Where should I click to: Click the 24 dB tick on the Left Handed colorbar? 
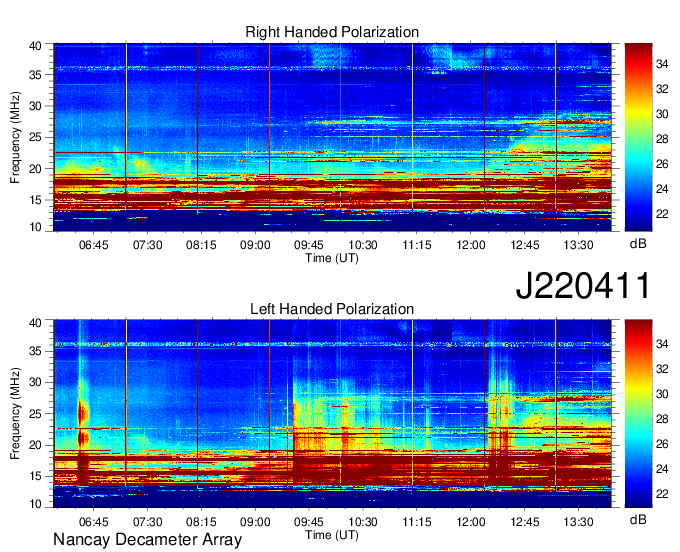coord(662,469)
